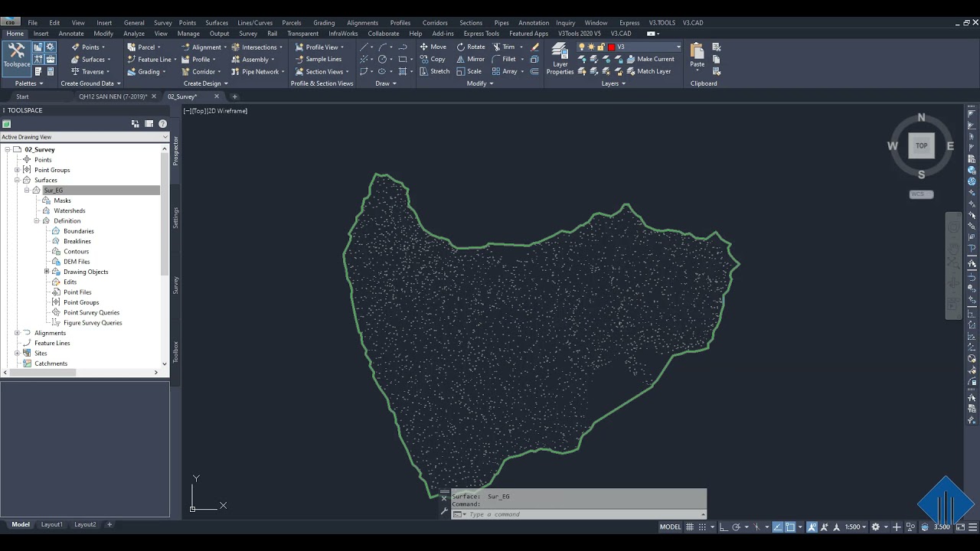
Task: Click the TOP face of ViewCube
Action: tap(921, 145)
